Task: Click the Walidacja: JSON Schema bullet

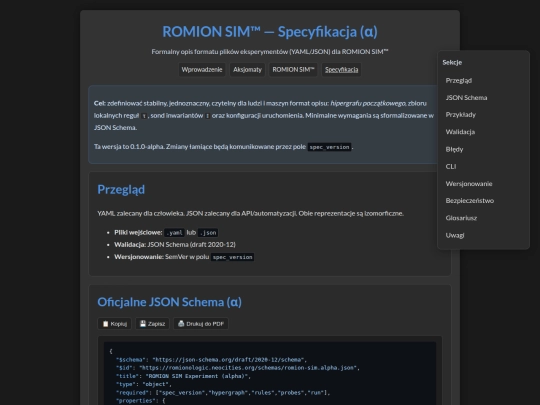Action: pos(175,245)
